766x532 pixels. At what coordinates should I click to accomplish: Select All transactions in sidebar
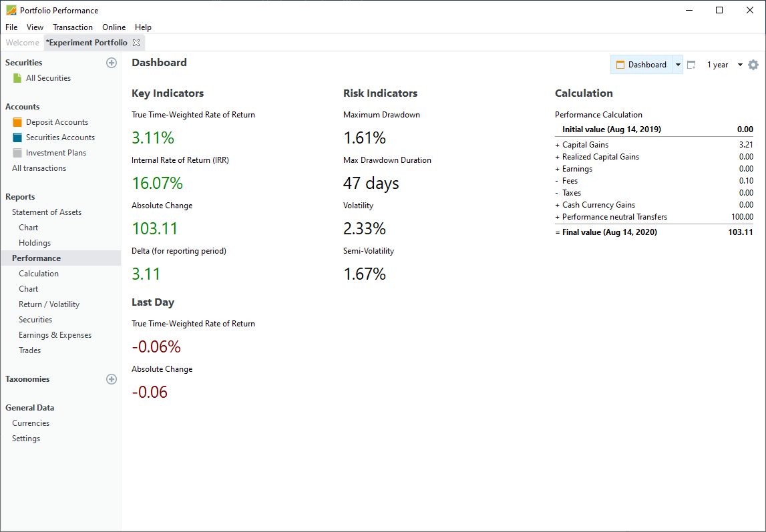tap(39, 168)
